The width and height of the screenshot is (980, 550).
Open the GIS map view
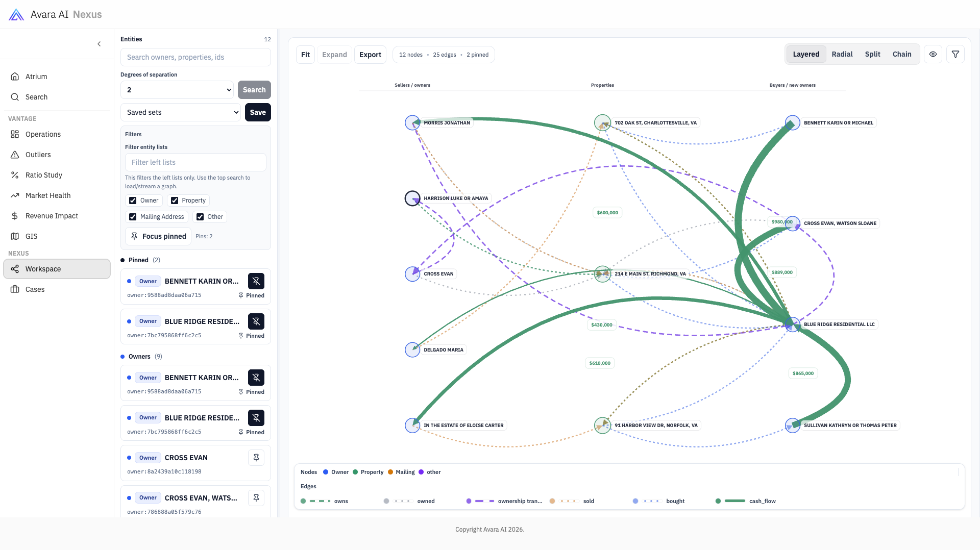pos(31,236)
